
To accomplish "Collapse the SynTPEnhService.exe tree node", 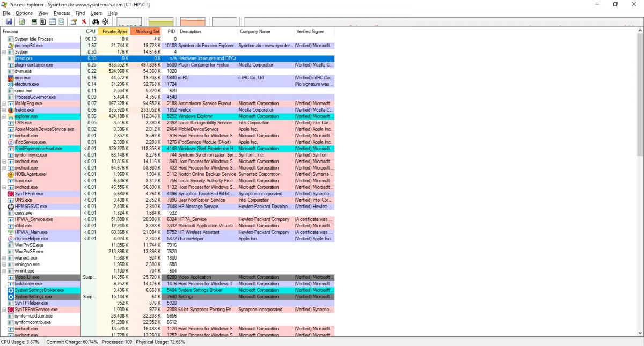I will [4, 310].
